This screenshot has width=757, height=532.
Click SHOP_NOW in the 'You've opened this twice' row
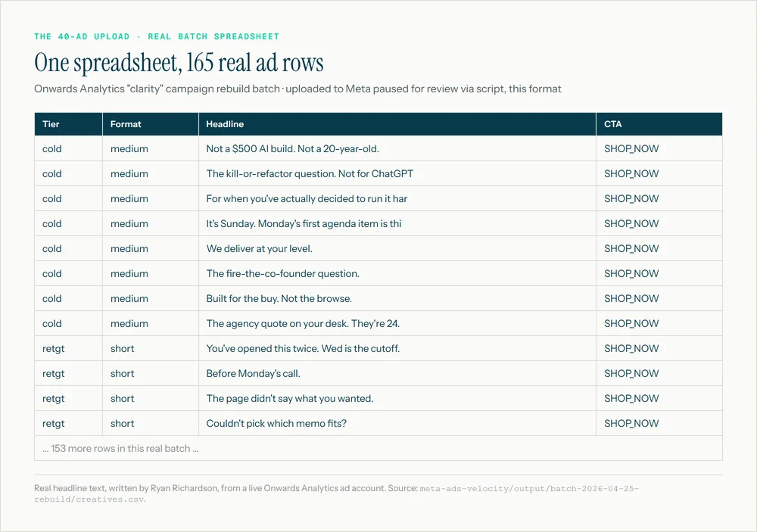click(x=631, y=349)
